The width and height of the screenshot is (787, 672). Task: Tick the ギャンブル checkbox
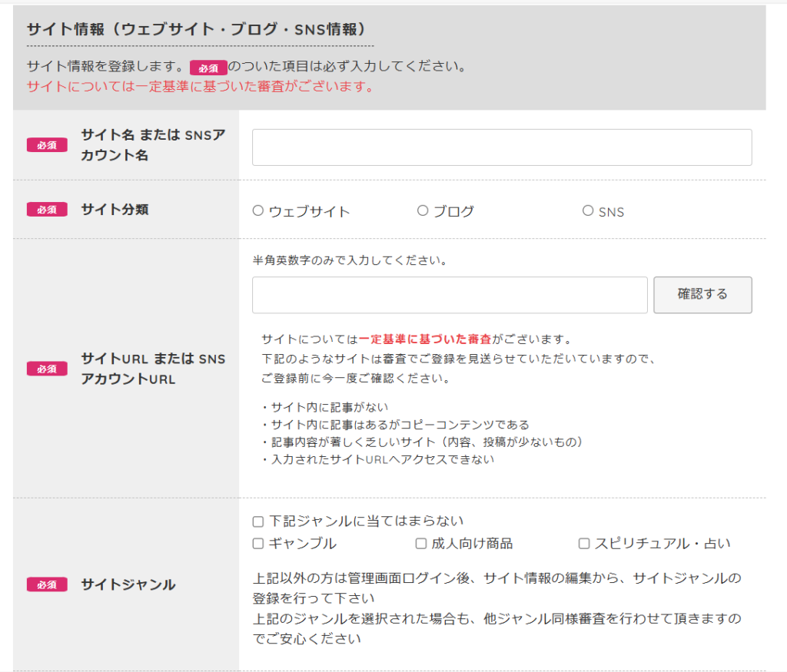tap(258, 544)
